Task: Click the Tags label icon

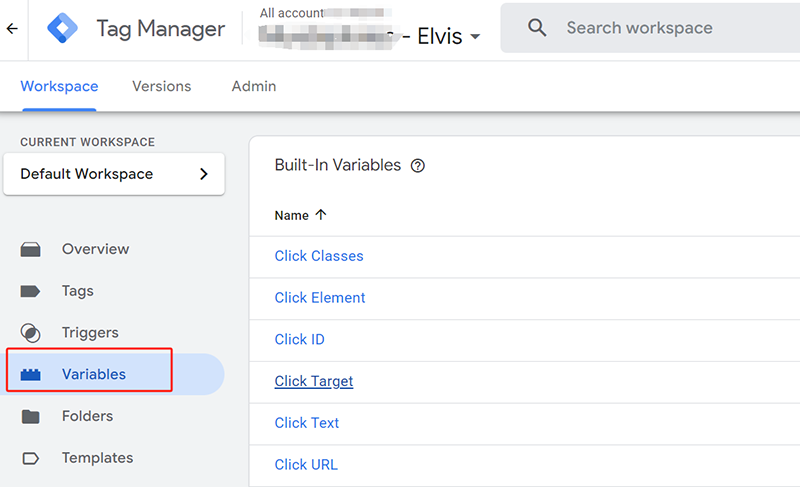Action: pyautogui.click(x=31, y=291)
